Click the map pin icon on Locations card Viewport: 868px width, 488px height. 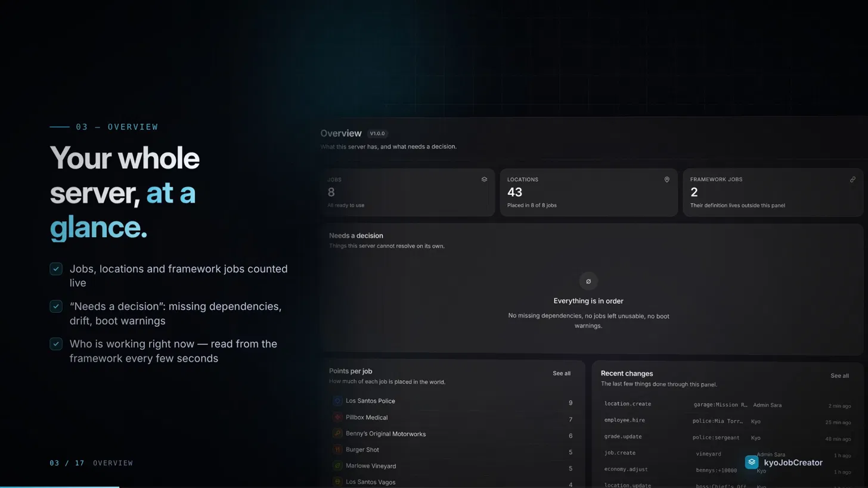click(666, 179)
